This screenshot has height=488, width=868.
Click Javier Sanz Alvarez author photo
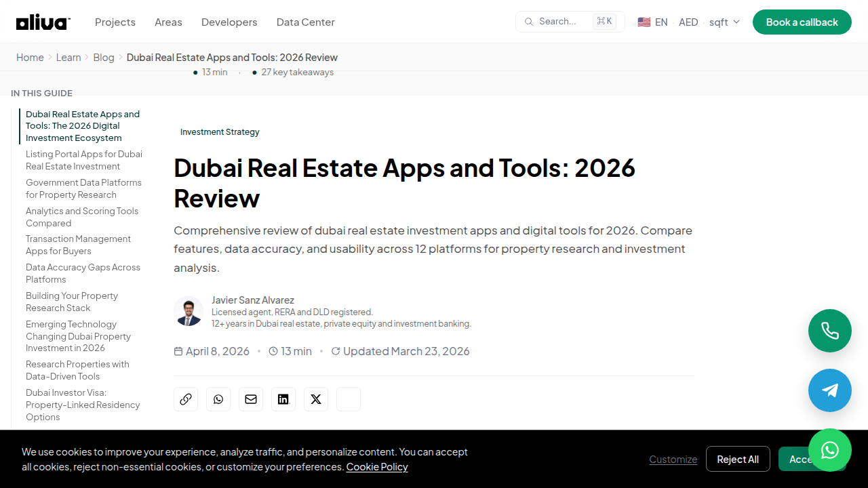189,311
